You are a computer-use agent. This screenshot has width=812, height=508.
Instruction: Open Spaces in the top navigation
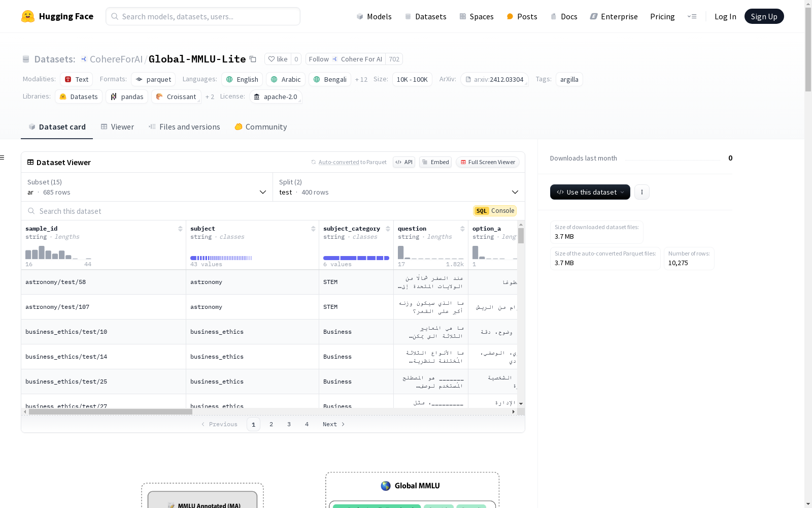coord(477,16)
